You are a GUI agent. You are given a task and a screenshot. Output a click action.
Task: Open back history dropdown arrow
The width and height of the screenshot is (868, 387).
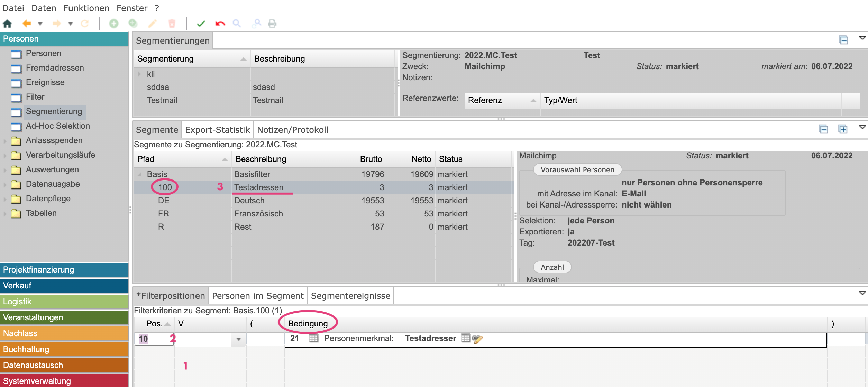click(x=40, y=24)
